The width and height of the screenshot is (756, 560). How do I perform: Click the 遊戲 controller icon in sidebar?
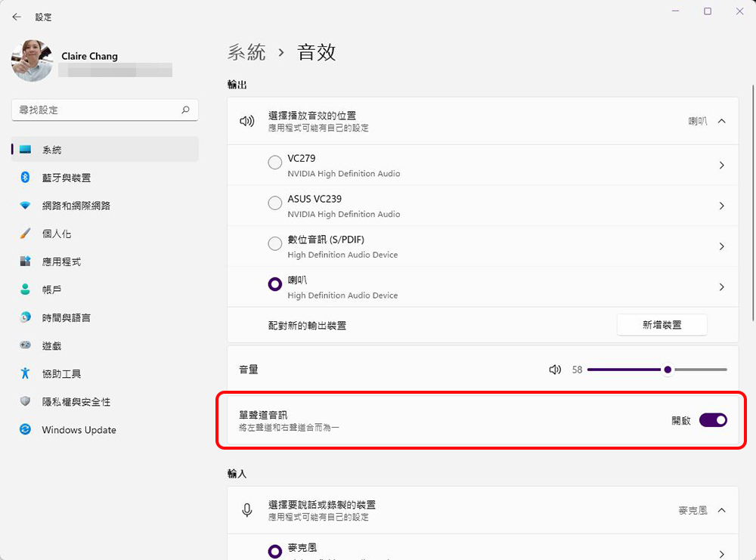point(25,345)
